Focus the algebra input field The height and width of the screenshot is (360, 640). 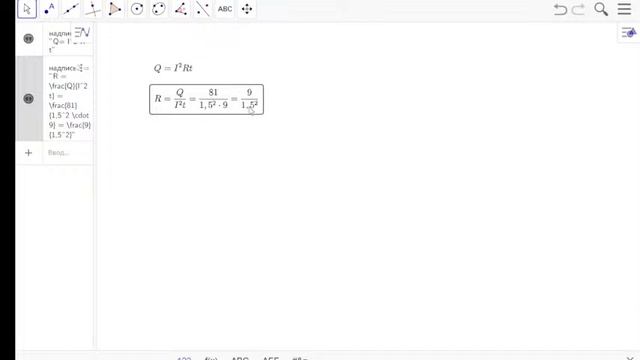point(68,153)
